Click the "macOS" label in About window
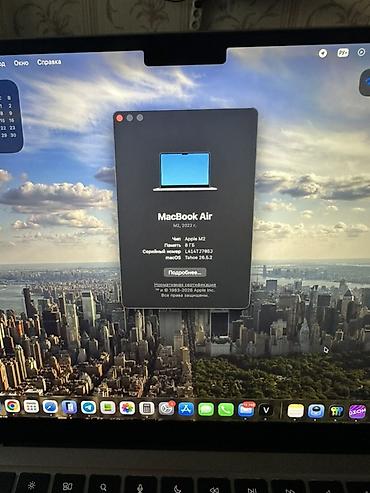This screenshot has width=370, height=493. (173, 258)
